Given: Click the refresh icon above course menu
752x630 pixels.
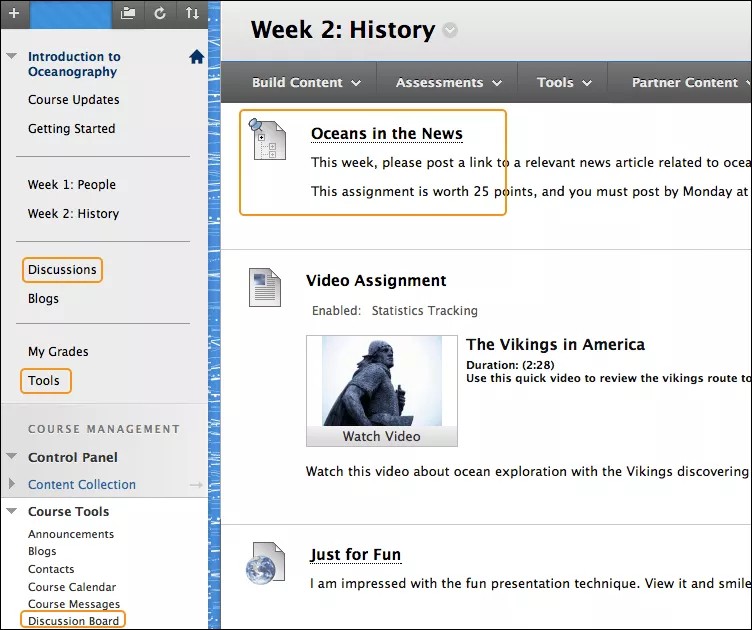Looking at the screenshot, I should tap(160, 13).
